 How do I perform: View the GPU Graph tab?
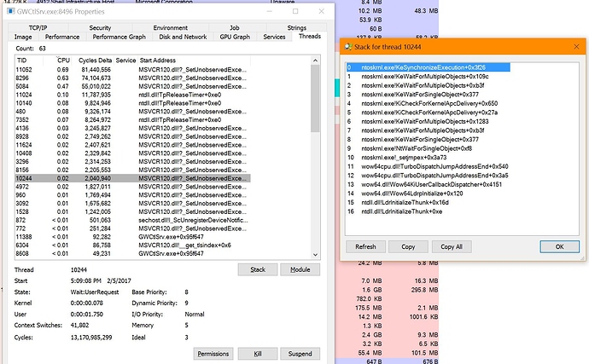coord(235,38)
